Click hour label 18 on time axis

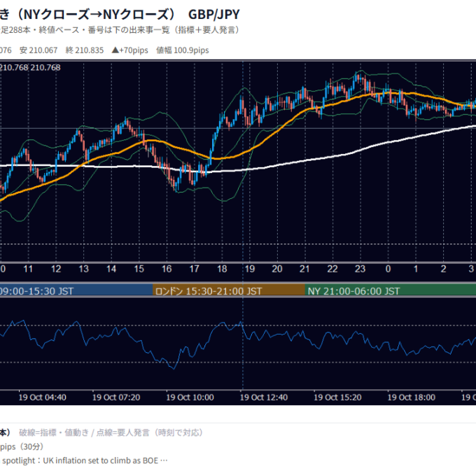222,269
